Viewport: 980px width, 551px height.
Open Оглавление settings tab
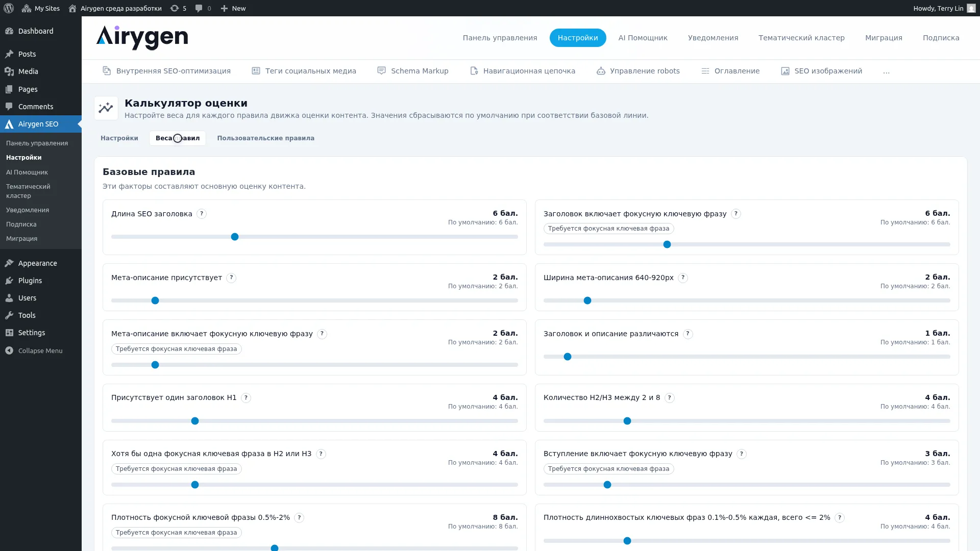[x=730, y=71]
